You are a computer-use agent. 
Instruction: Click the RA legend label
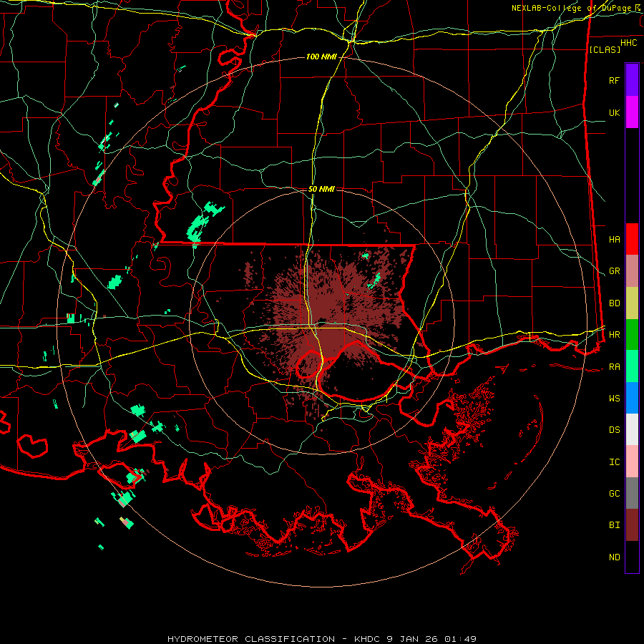(614, 367)
